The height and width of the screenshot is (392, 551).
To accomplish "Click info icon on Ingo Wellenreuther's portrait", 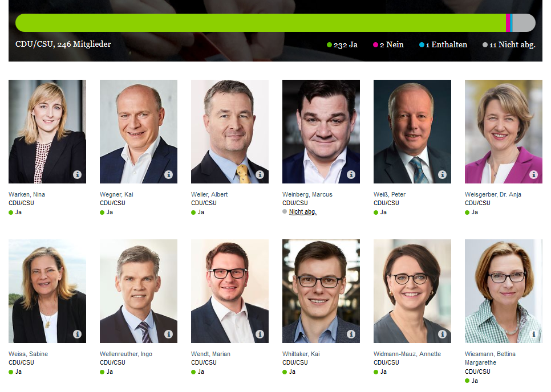I will click(x=169, y=334).
